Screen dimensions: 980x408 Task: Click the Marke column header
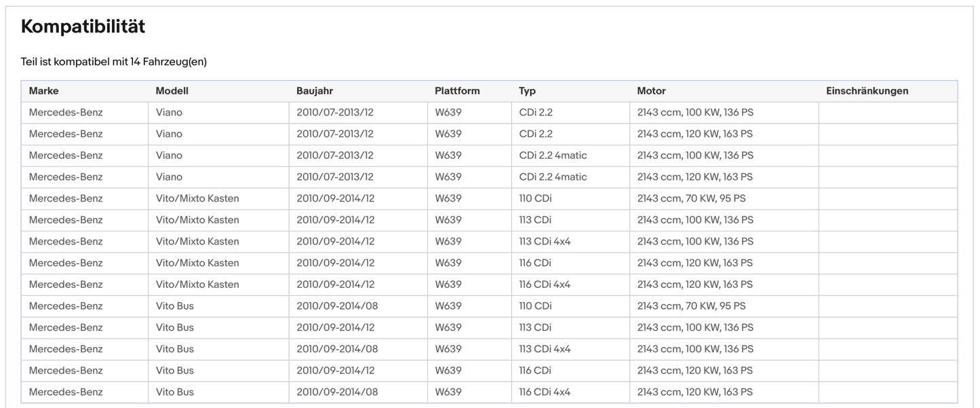click(43, 91)
